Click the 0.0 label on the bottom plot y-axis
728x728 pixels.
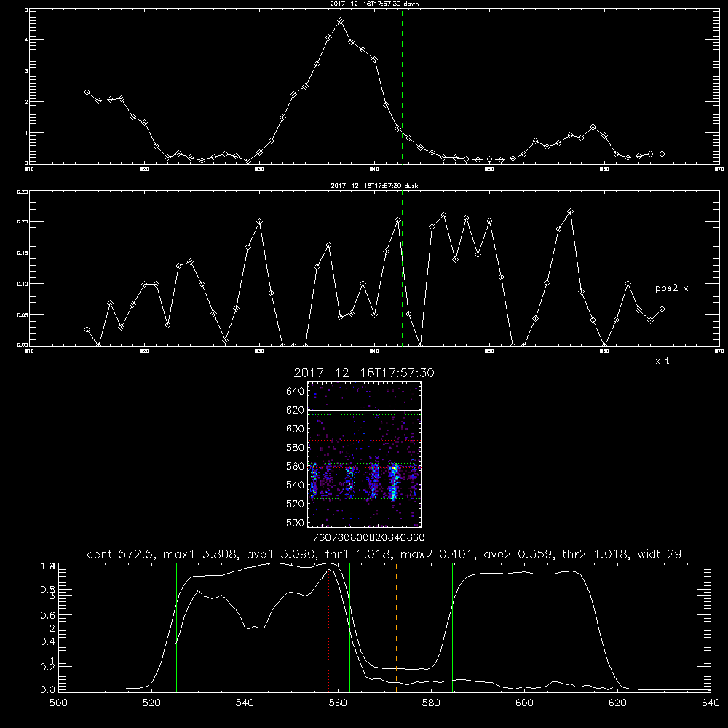48,690
